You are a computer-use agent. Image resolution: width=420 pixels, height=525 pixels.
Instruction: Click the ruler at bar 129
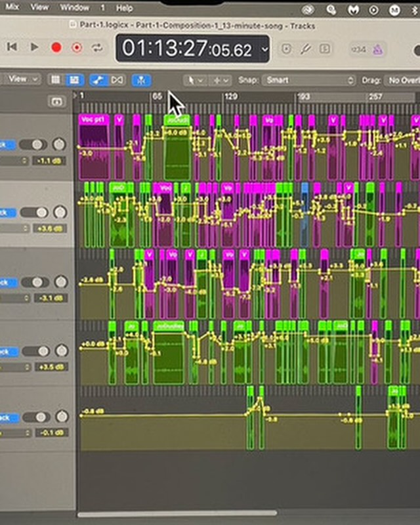231,96
